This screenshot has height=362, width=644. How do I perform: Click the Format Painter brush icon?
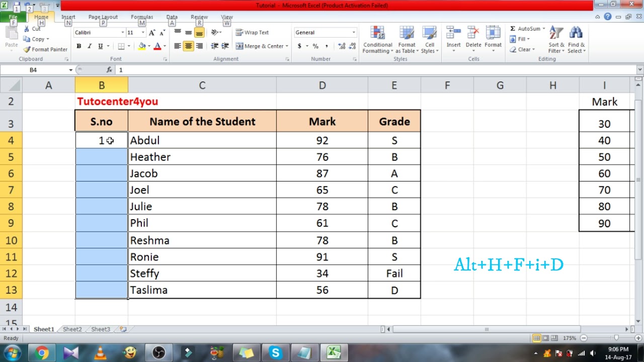[27, 49]
